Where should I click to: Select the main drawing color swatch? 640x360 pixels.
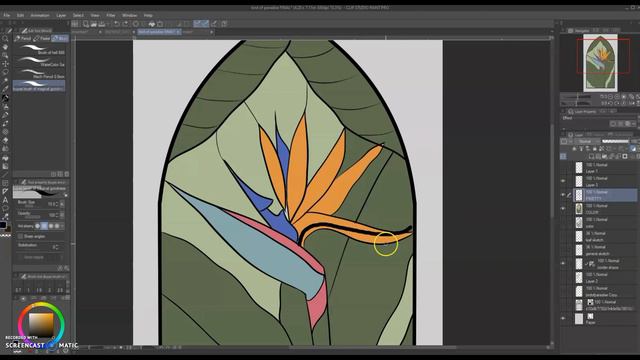pos(3,225)
